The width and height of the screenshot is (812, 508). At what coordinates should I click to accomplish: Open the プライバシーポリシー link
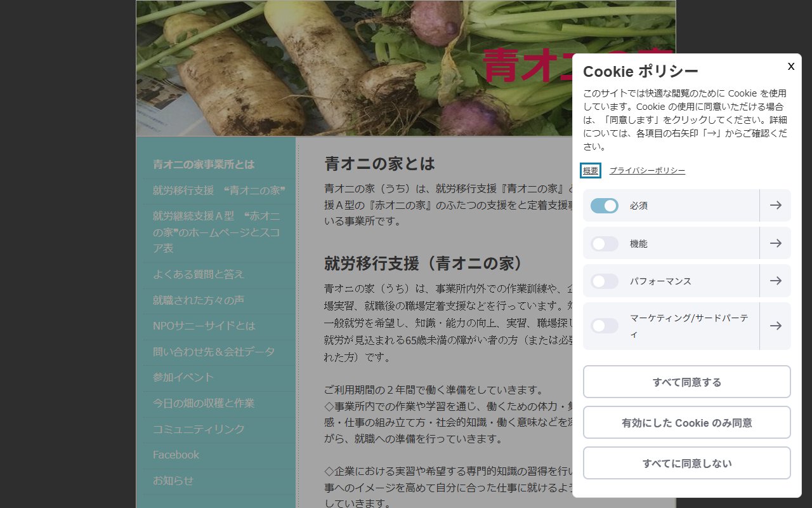647,171
